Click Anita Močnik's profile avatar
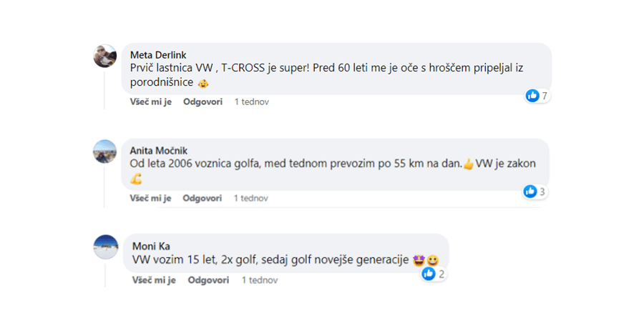Image resolution: width=644 pixels, height=323 pixels. coord(105,151)
